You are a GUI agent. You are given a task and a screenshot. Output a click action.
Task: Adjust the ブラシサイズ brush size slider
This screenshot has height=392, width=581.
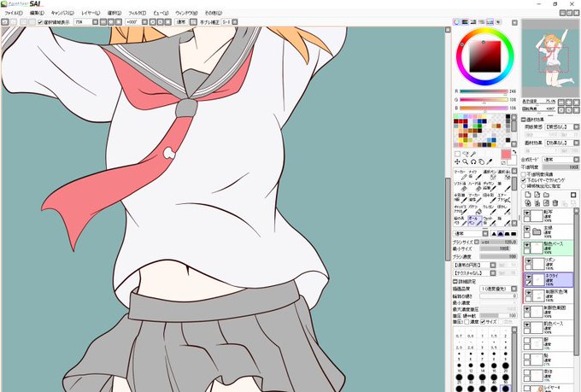click(498, 242)
